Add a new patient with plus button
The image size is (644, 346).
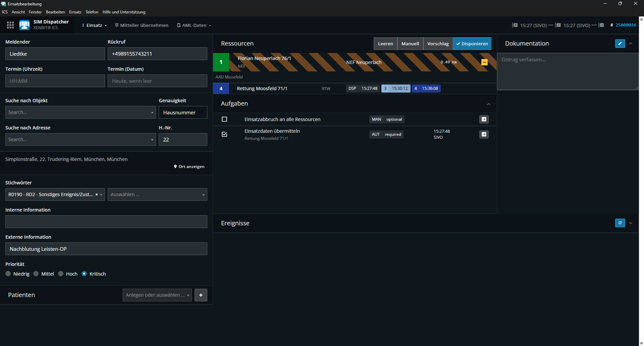[x=201, y=295]
